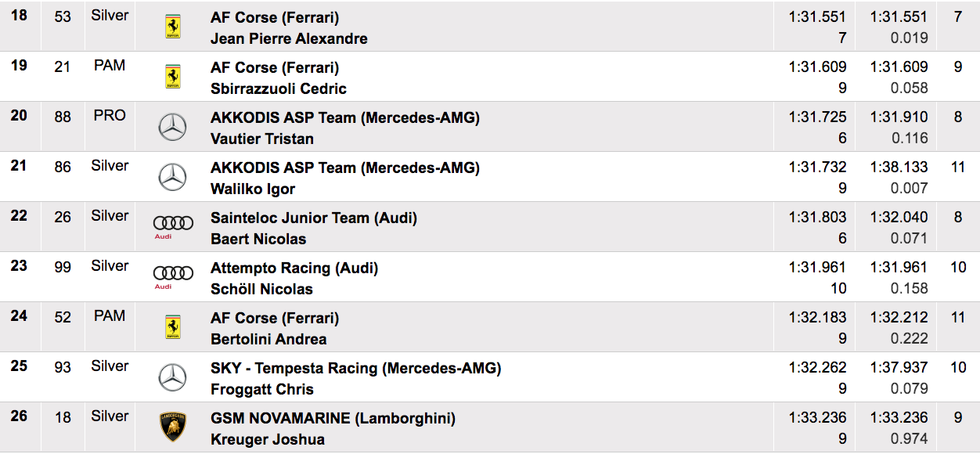The height and width of the screenshot is (454, 980).
Task: Open Sainteloc Junior Team (Audi) entry
Action: 314,218
